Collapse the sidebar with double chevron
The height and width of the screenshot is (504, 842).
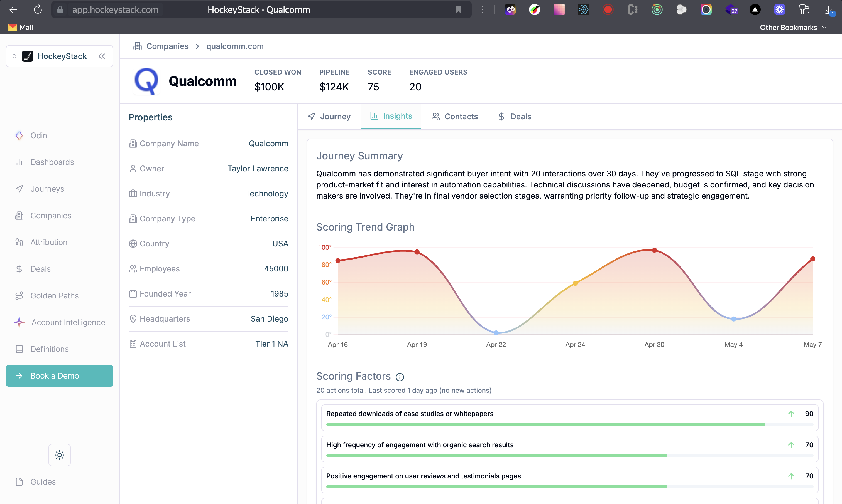(x=102, y=56)
